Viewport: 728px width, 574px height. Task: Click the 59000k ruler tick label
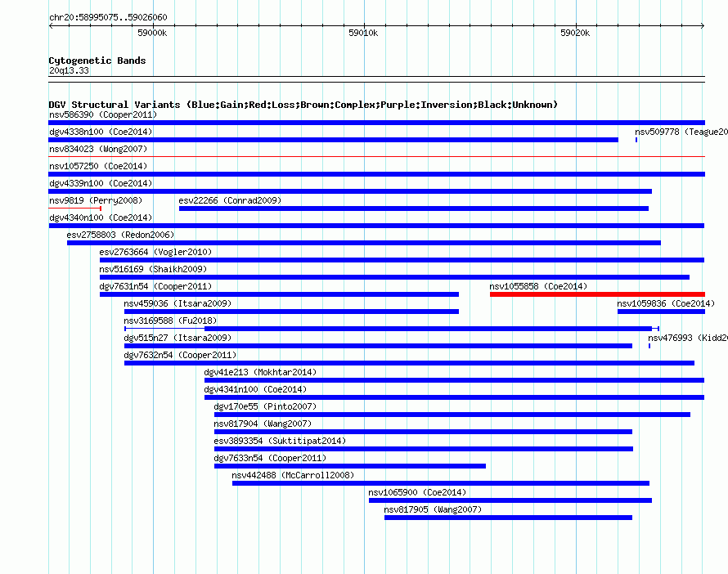click(152, 33)
